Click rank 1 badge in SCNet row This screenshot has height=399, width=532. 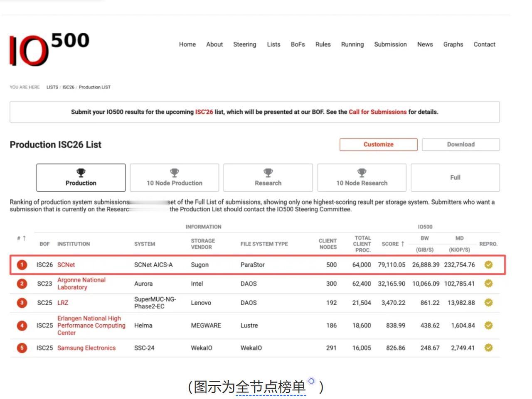click(x=22, y=264)
